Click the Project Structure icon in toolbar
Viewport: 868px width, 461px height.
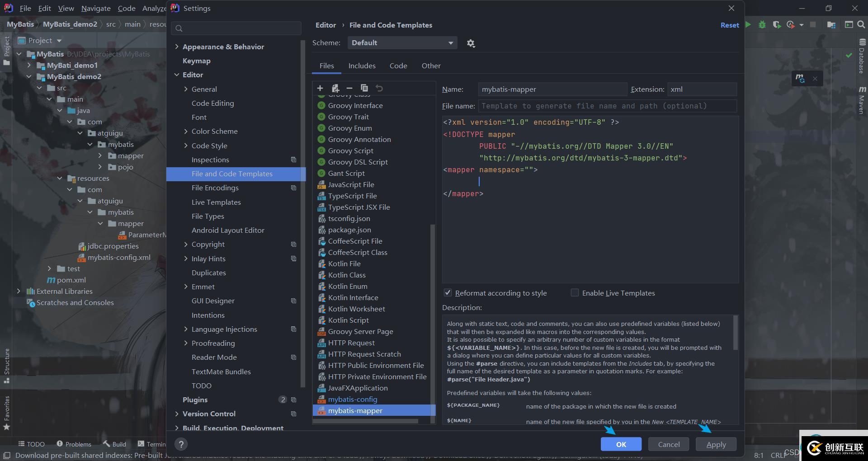(x=831, y=24)
